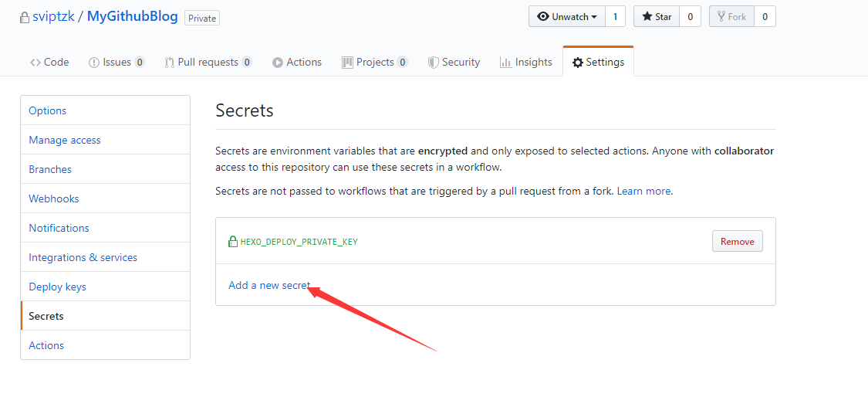Open the Learn more link
Viewport: 868px width, 397px height.
point(643,192)
